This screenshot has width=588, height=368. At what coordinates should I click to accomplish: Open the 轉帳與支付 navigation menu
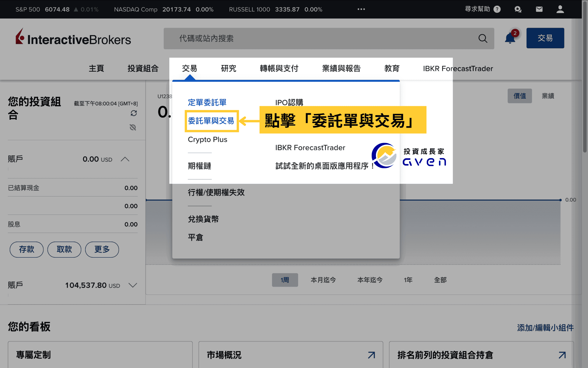[279, 69]
